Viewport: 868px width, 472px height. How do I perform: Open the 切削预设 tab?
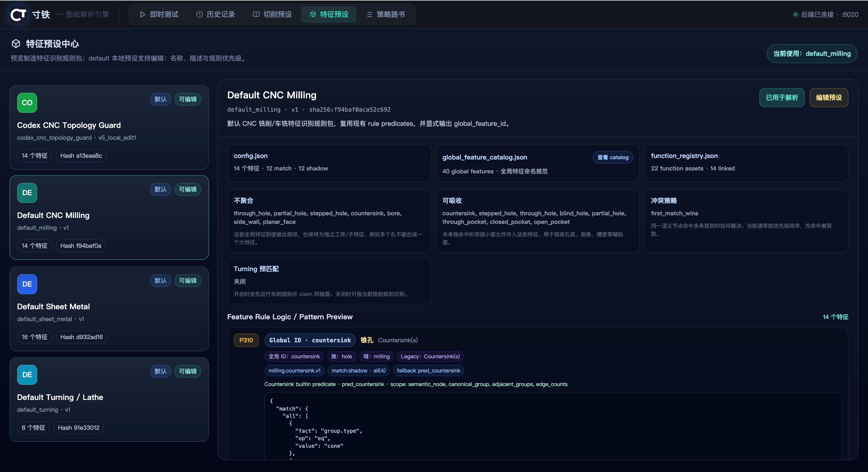pyautogui.click(x=272, y=14)
